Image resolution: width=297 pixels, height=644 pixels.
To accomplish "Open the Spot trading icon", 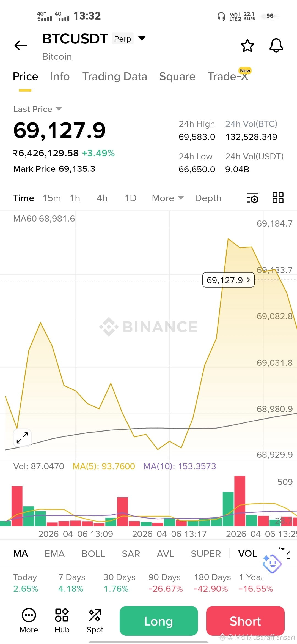I will (95, 621).
